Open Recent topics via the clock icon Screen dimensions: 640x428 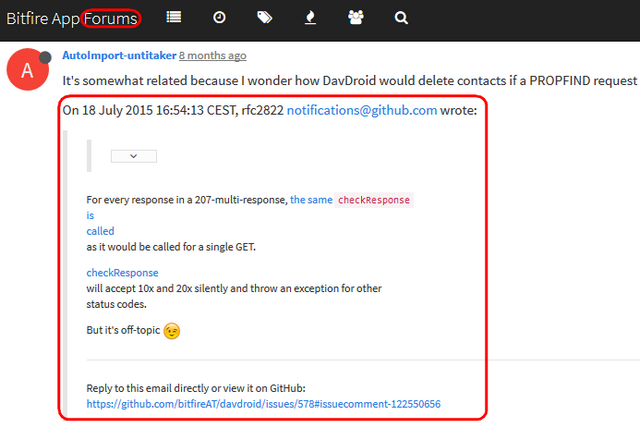219,17
